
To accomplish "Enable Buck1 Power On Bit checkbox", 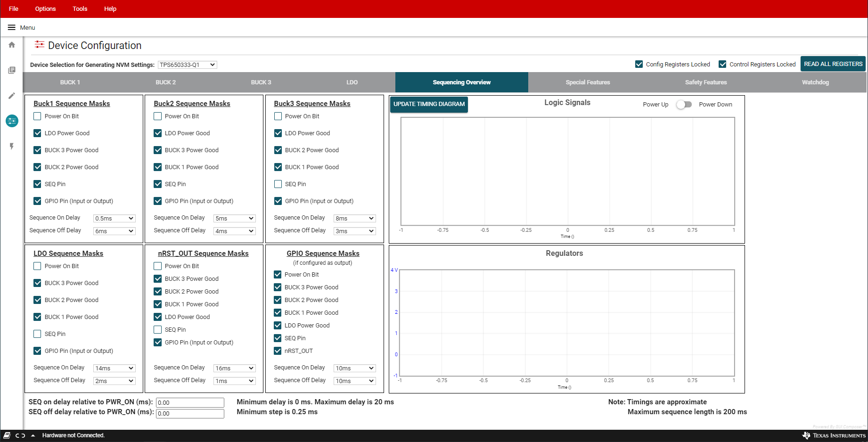I will click(x=37, y=116).
